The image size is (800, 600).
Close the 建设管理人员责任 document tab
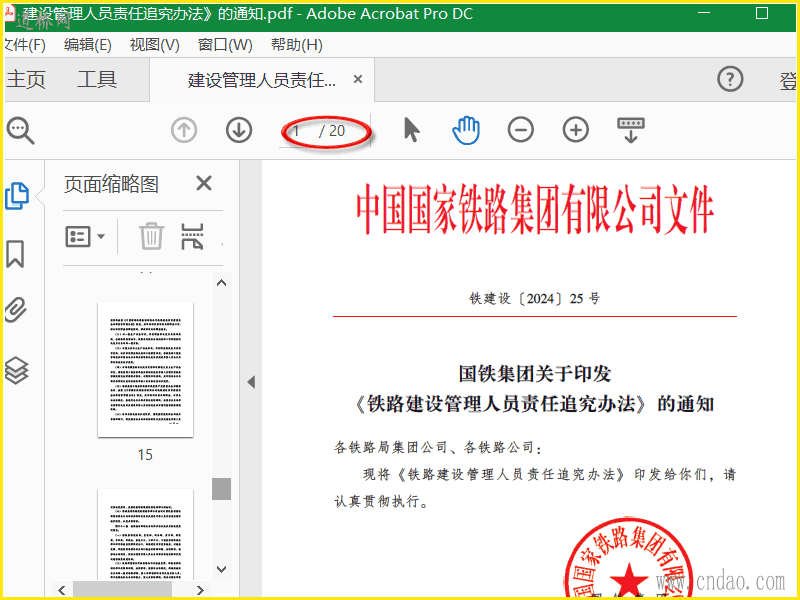click(358, 79)
